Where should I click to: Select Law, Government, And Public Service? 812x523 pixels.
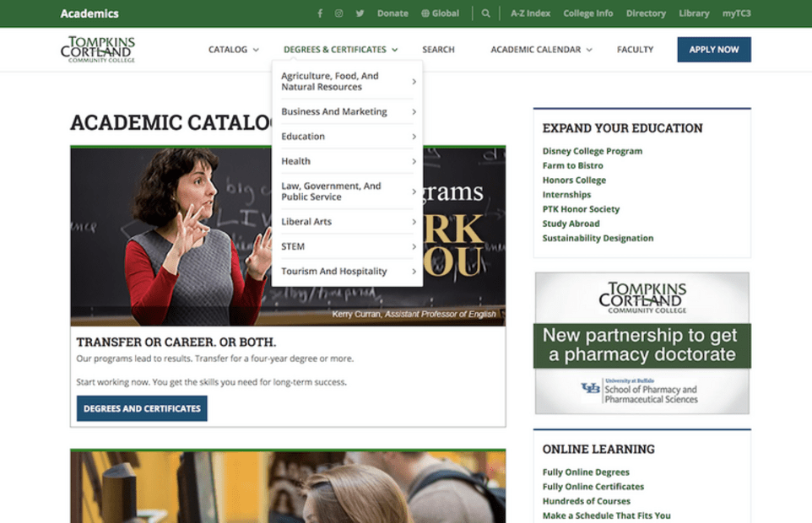348,191
